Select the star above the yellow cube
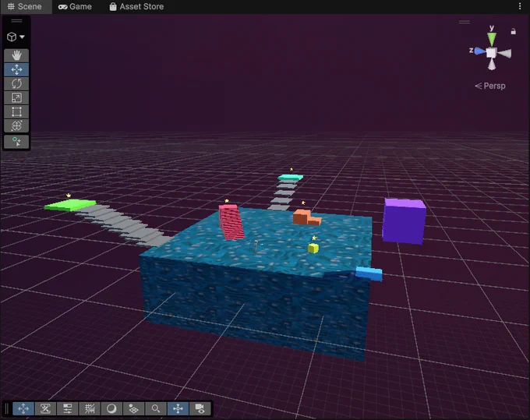 (314, 238)
